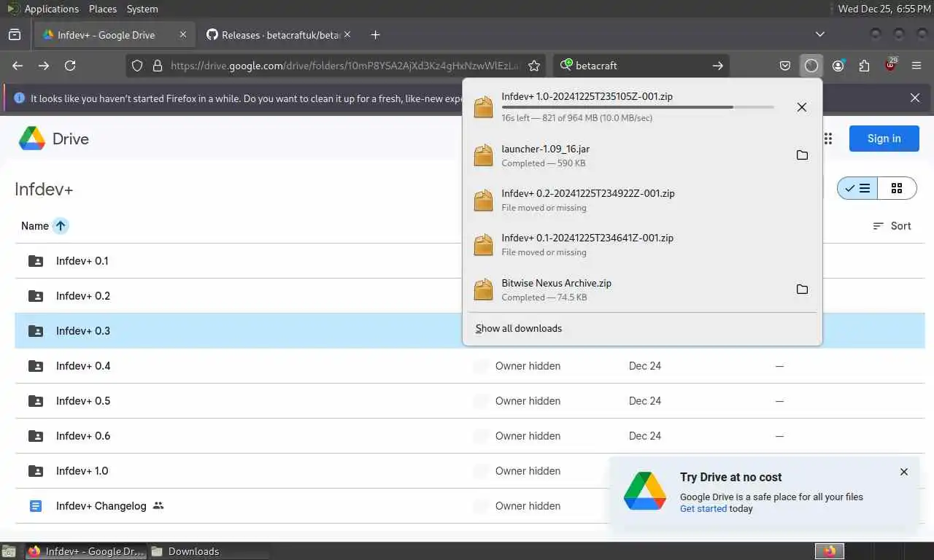Open uBlock Origin extension icon
The image size is (934, 560).
pos(890,66)
